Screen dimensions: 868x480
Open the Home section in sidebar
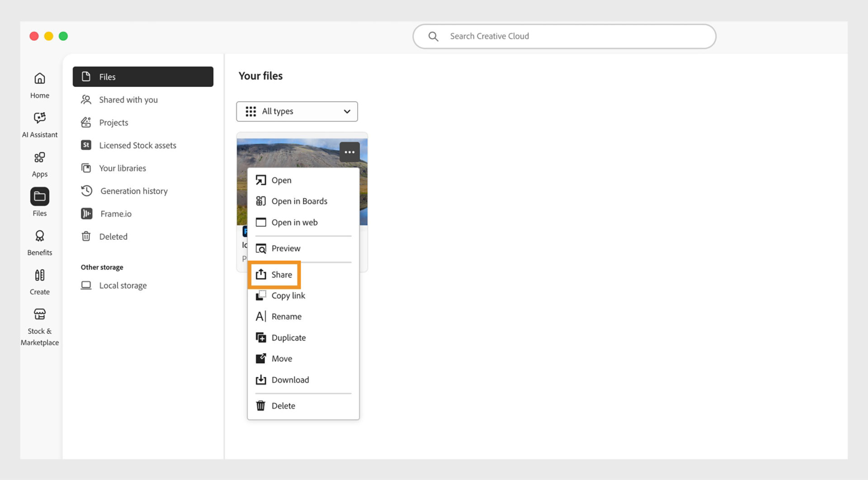(x=40, y=86)
